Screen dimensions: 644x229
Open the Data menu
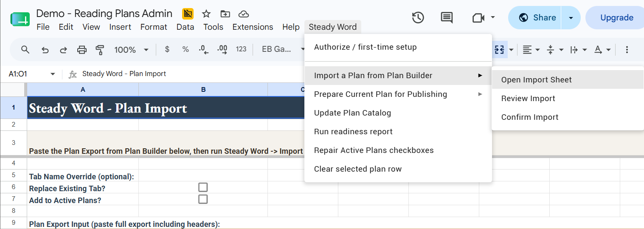coord(185,27)
